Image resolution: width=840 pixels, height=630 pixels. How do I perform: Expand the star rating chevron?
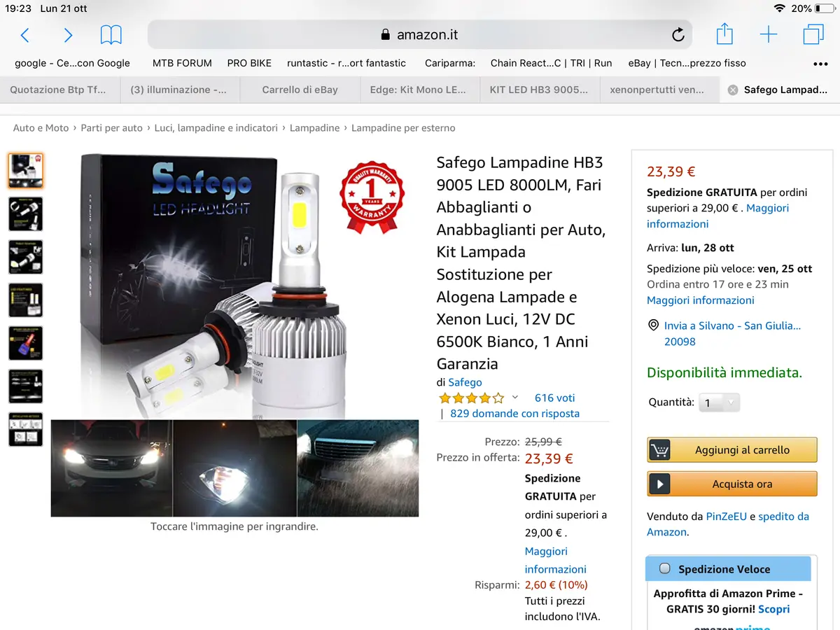coord(515,397)
